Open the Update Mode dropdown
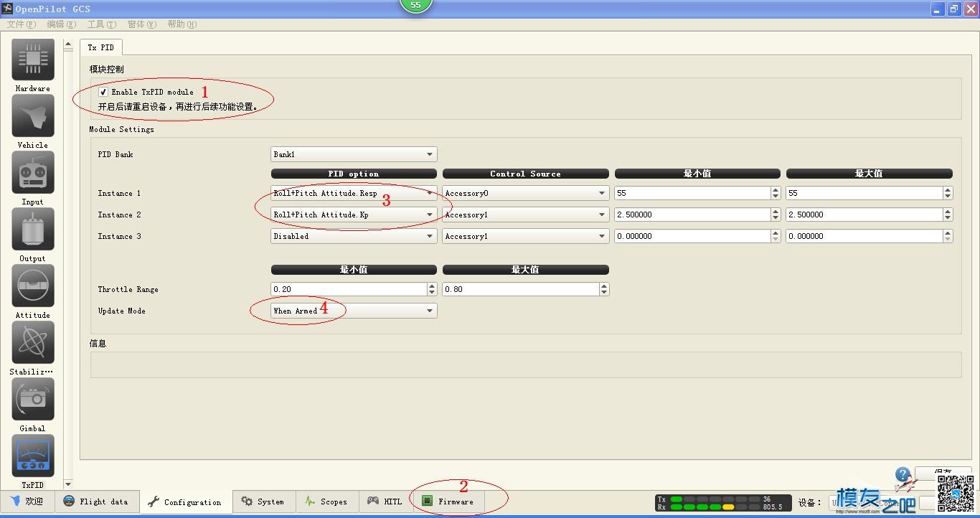The image size is (980, 518). coord(354,311)
